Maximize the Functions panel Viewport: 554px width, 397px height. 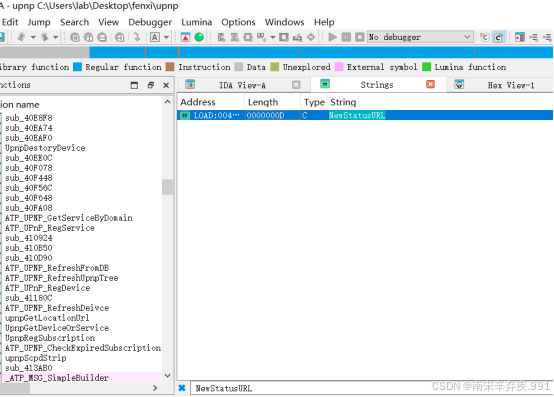click(x=134, y=85)
